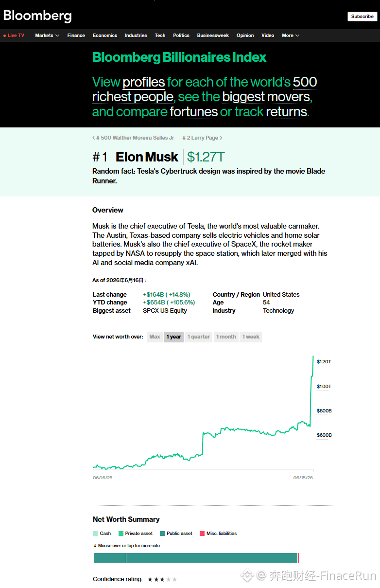The width and height of the screenshot is (380, 588).
Task: Click the Bloomberg logo
Action: click(x=37, y=16)
